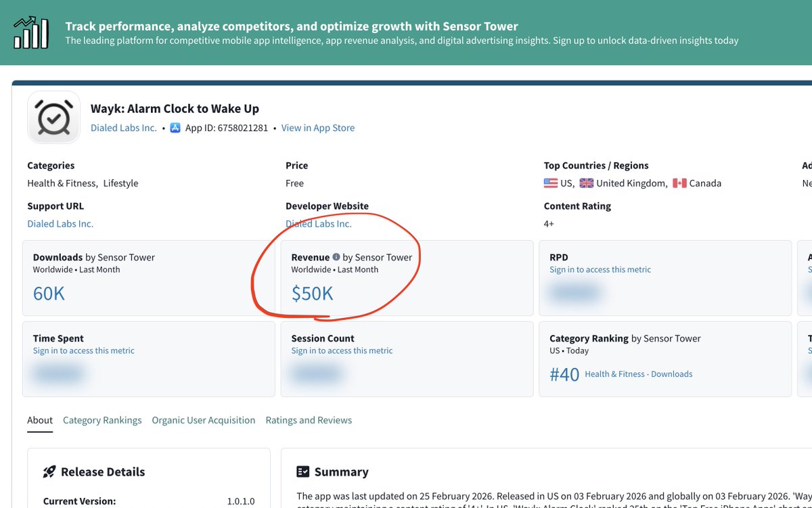
Task: Click the Summary checklist icon
Action: pyautogui.click(x=303, y=472)
